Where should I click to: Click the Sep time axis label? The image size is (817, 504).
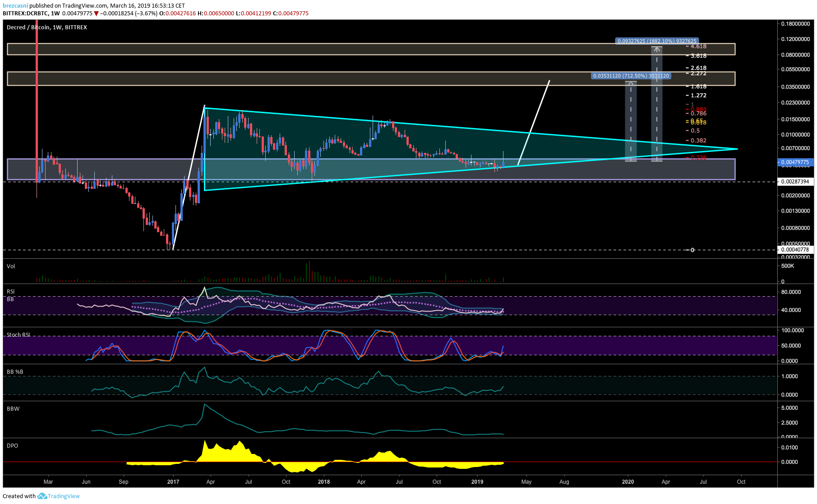(x=124, y=482)
